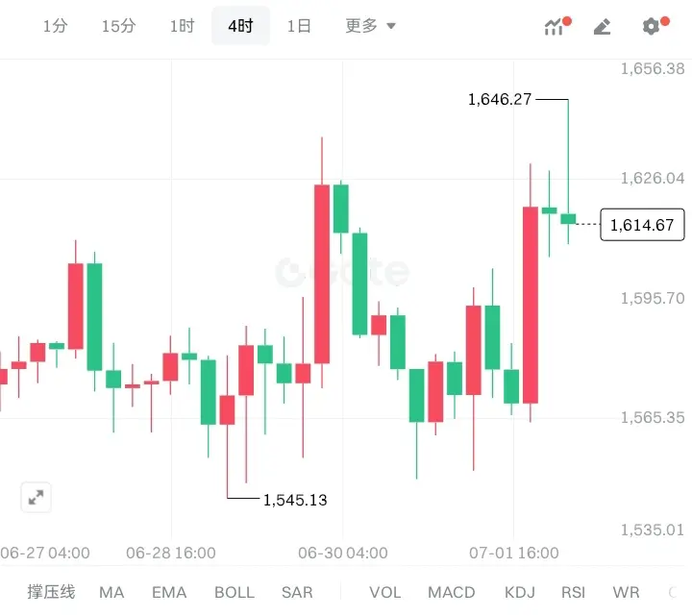Toggle the MA indicator
692x616 pixels.
click(111, 592)
